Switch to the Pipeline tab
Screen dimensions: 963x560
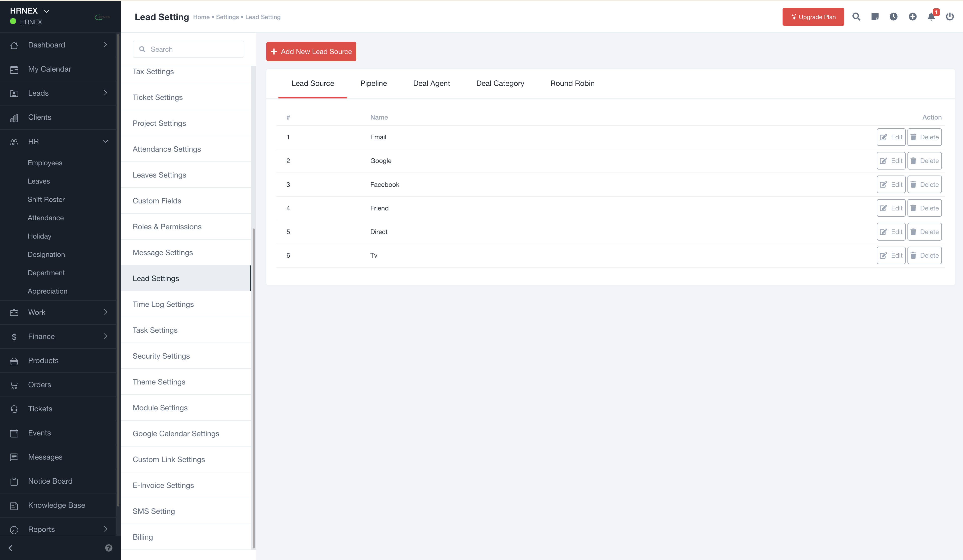pos(373,83)
